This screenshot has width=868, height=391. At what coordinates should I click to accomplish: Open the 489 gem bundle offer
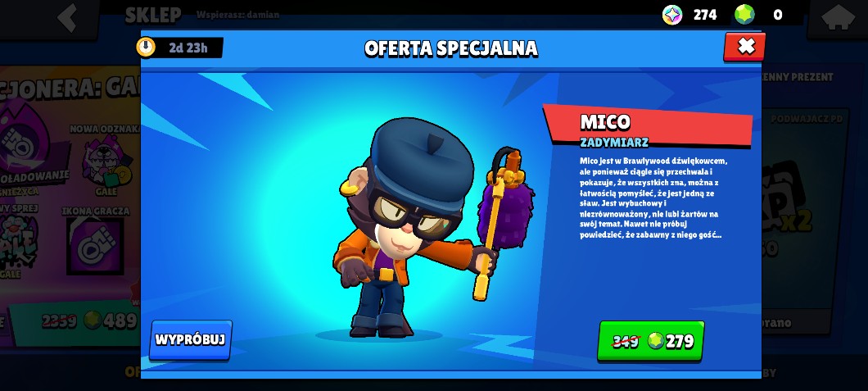(75, 321)
